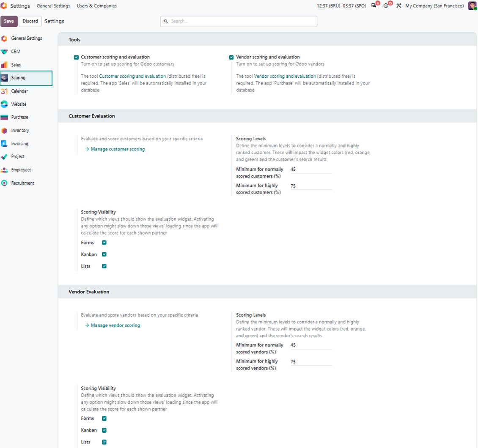Viewport: 478px width, 448px height.
Task: Click the Website globe icon
Action: click(x=4, y=104)
